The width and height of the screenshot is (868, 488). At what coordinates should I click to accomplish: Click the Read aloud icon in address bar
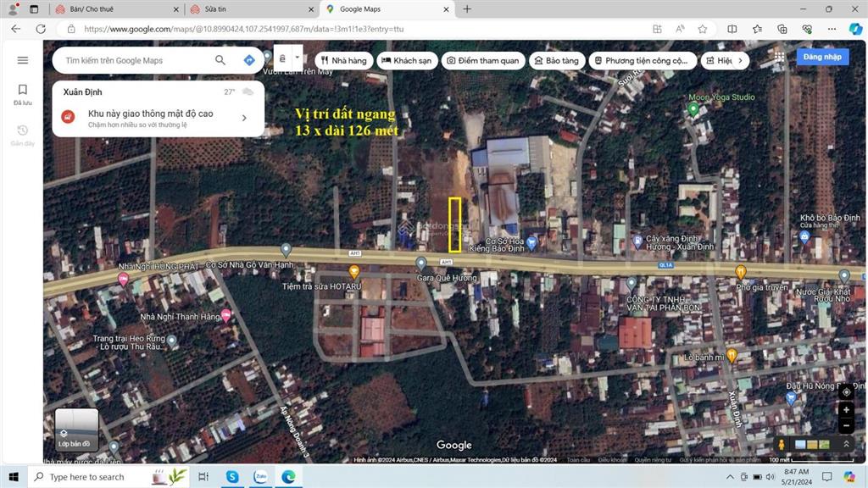coord(680,29)
